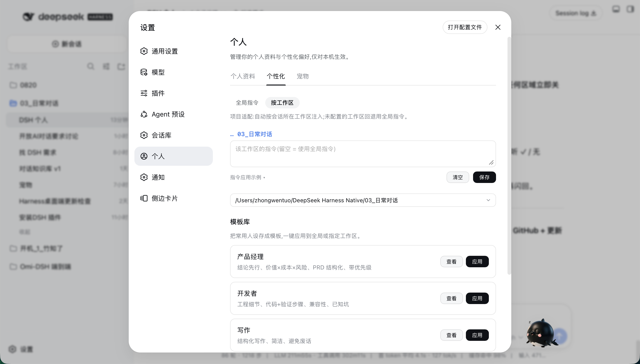This screenshot has width=640, height=364.
Task: Select 全局指令 mode
Action: [247, 103]
